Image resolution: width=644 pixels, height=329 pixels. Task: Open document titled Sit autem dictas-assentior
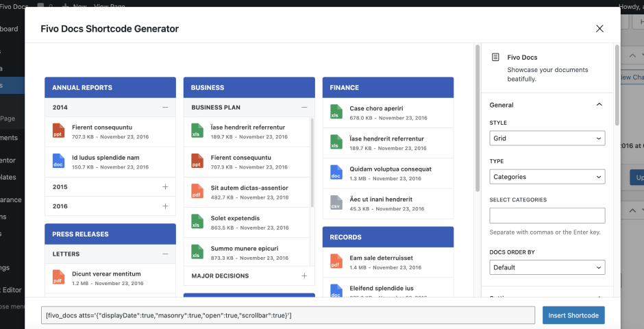click(249, 188)
